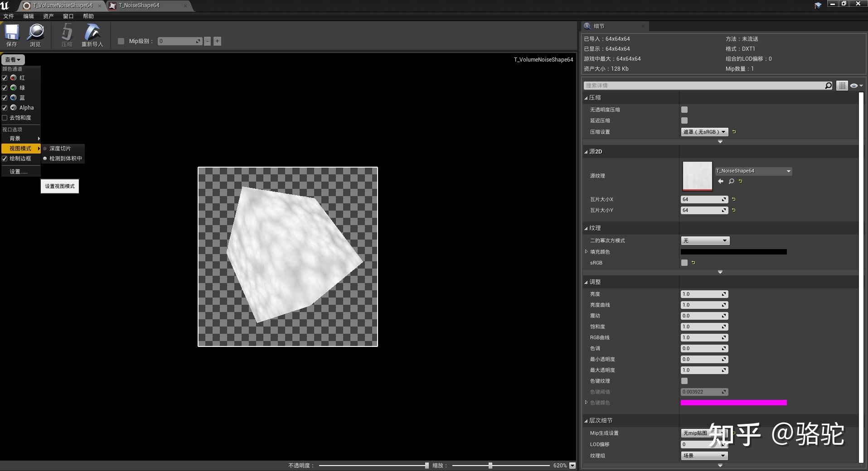Click the property matrix icon beside search bar
This screenshot has height=471, width=868.
(x=842, y=85)
